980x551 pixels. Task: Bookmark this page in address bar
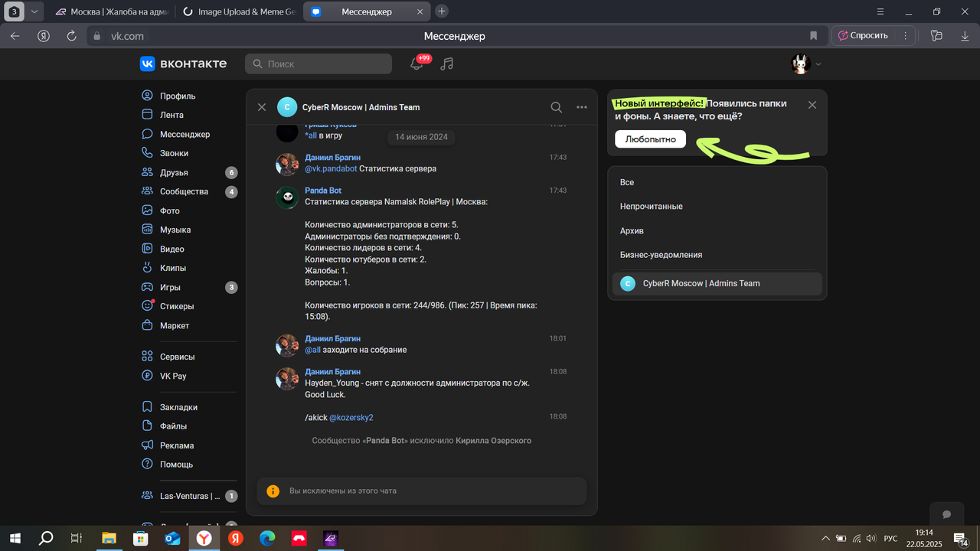tap(814, 36)
